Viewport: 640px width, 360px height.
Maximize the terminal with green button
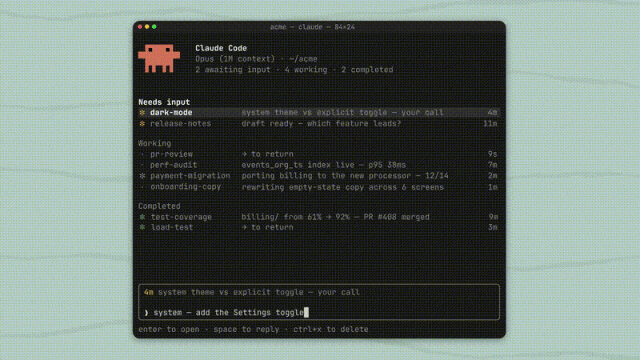(154, 27)
